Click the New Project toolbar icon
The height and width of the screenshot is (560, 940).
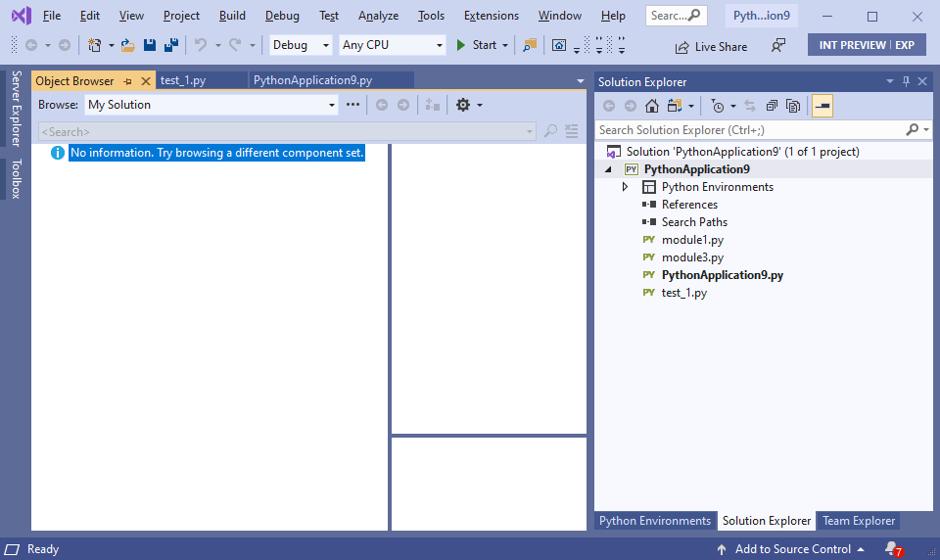point(95,45)
